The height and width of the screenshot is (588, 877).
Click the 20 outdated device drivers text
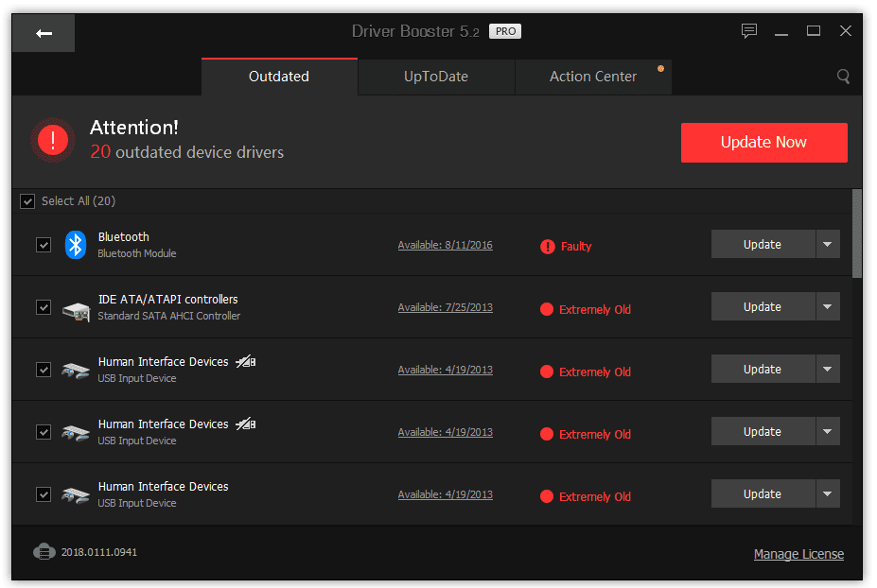(186, 152)
